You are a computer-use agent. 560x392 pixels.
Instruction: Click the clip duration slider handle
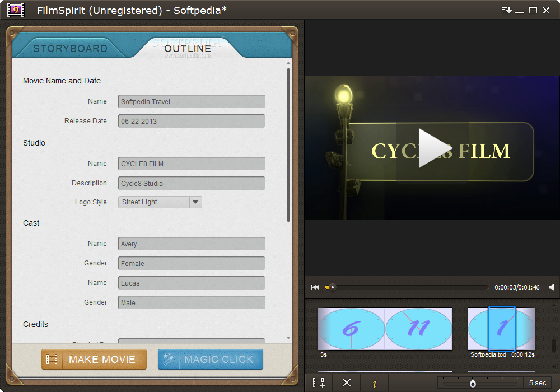[x=473, y=384]
